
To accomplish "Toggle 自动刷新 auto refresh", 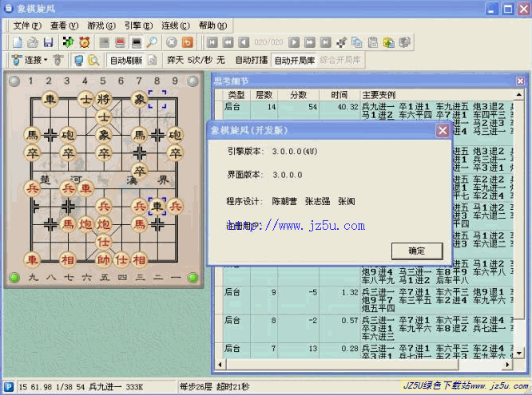I will pyautogui.click(x=126, y=61).
